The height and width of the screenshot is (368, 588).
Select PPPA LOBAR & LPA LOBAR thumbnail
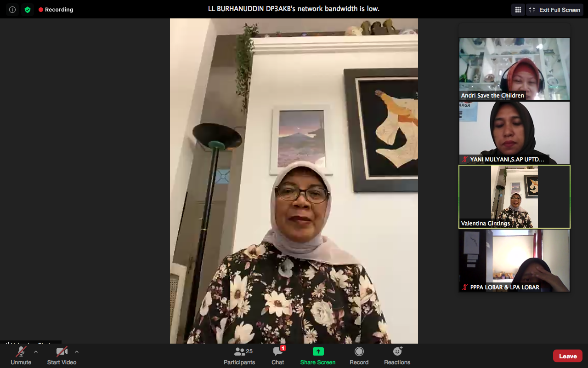tap(514, 260)
